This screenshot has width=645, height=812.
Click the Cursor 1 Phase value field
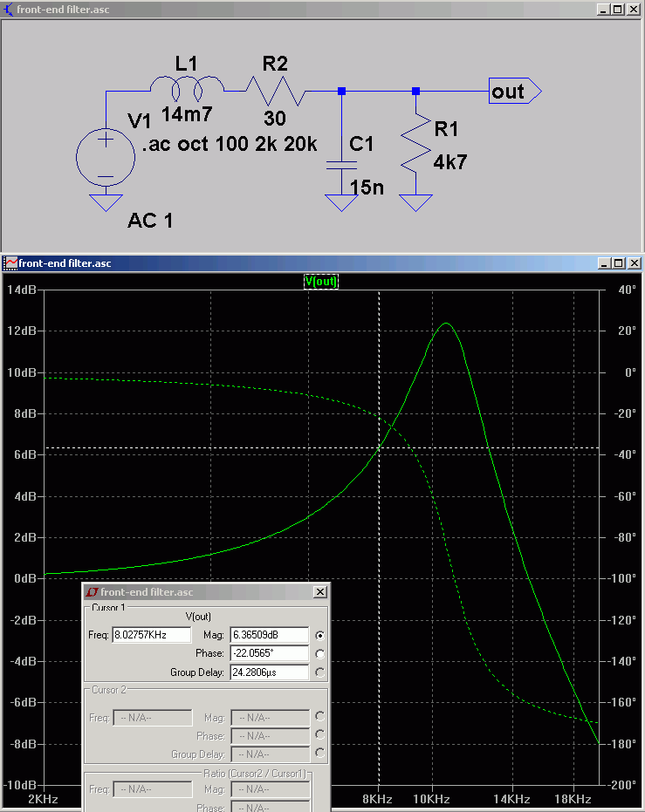pyautogui.click(x=269, y=653)
